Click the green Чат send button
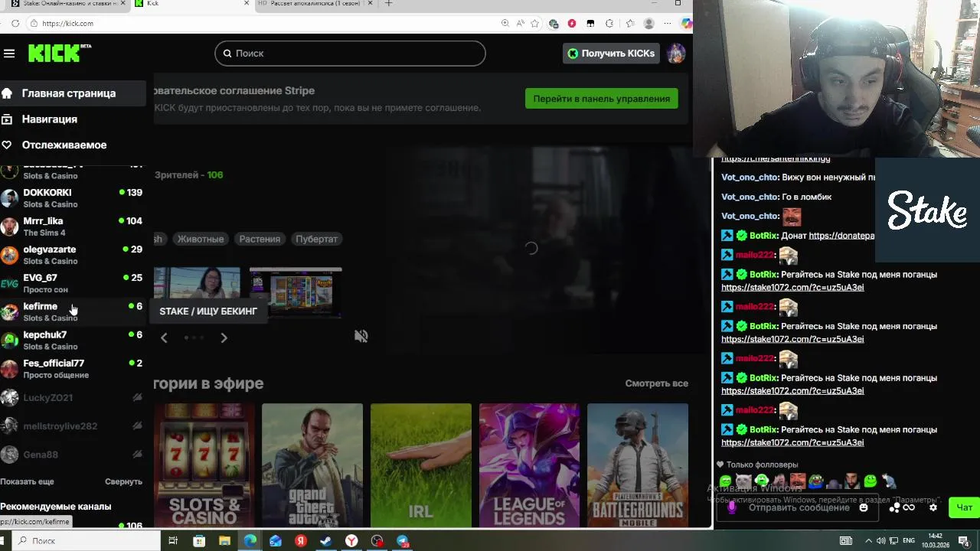 click(964, 507)
